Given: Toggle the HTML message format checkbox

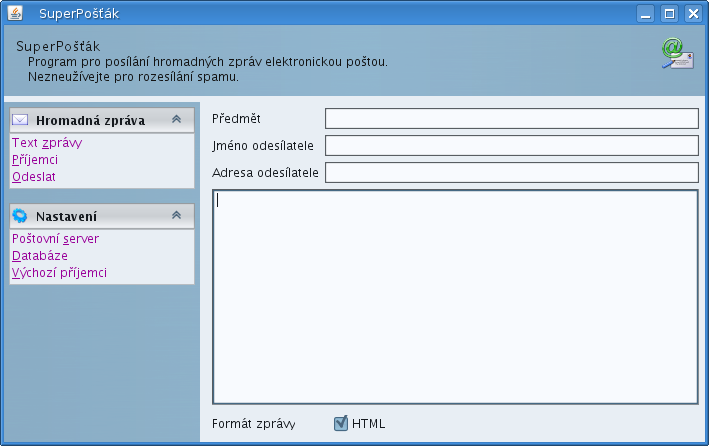Looking at the screenshot, I should tap(341, 423).
